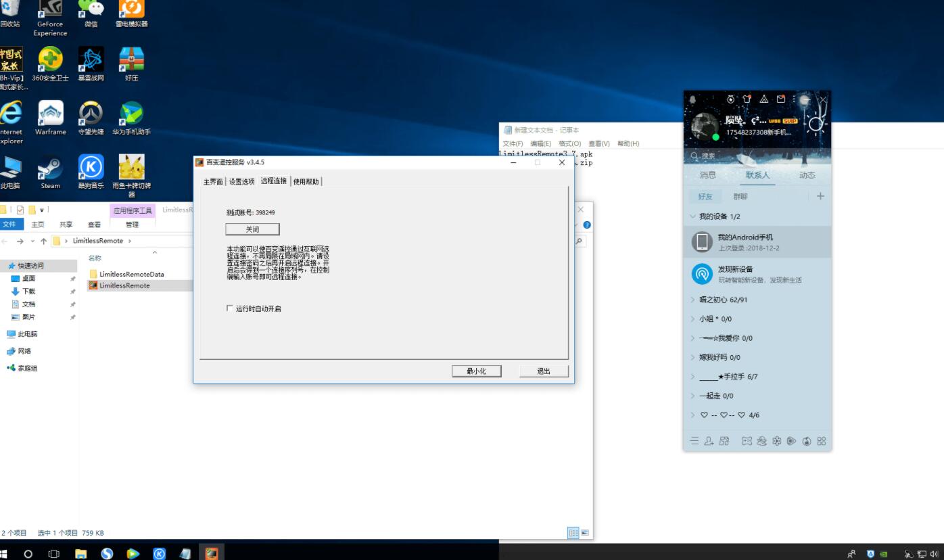
Task: Click Sogou browser icon in taskbar
Action: [x=107, y=553]
